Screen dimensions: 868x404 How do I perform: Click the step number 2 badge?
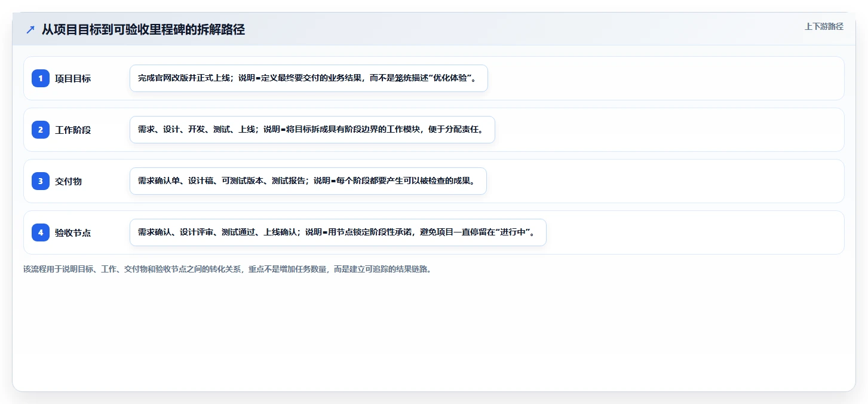click(x=41, y=130)
